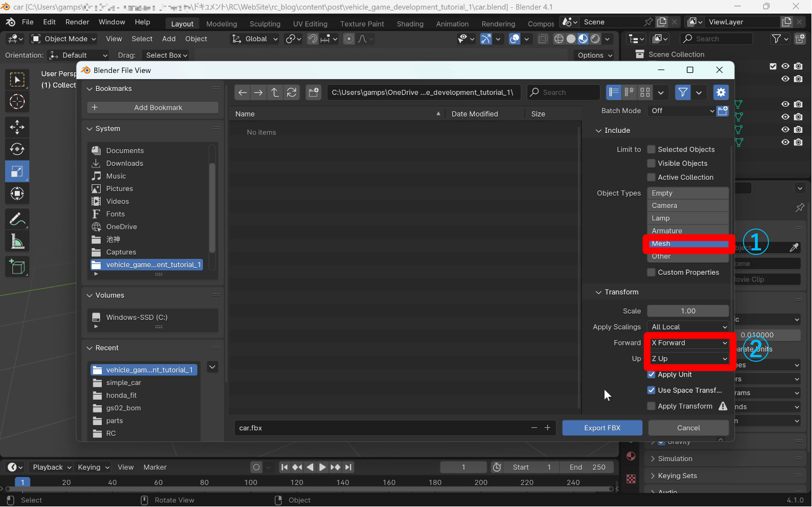Select the Transform tool
812x507 pixels.
point(17,193)
